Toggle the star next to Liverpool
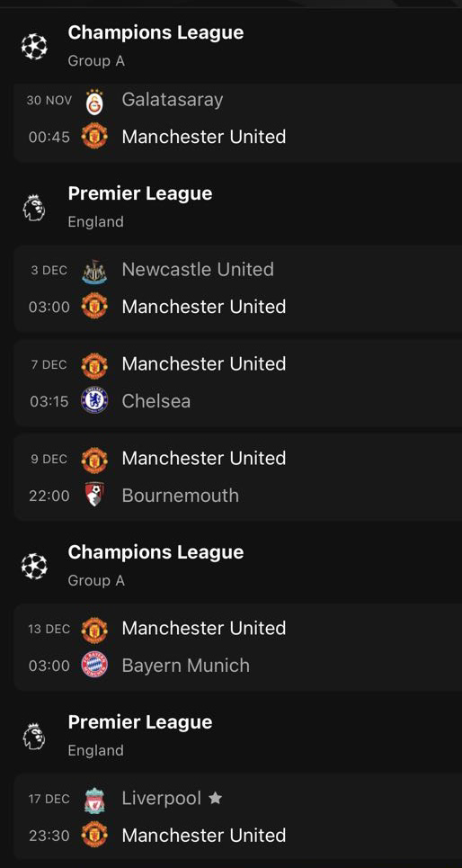Viewport: 462px width, 868px height. tap(215, 798)
